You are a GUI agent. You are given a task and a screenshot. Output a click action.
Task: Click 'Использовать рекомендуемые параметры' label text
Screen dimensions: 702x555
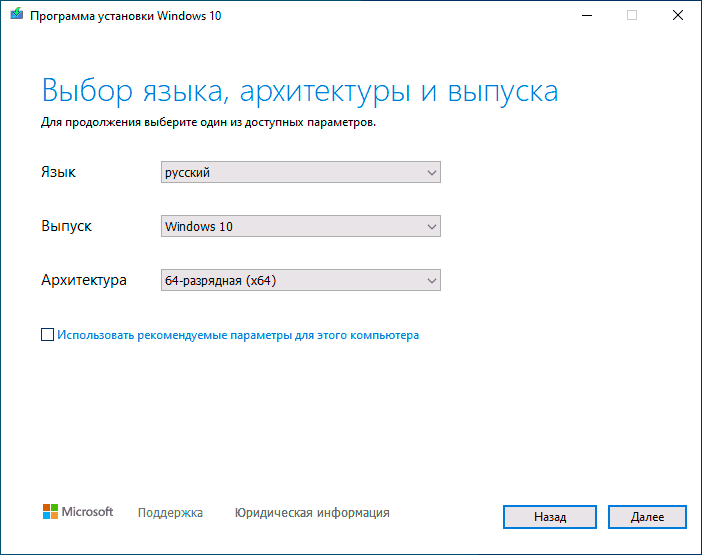[x=238, y=336]
